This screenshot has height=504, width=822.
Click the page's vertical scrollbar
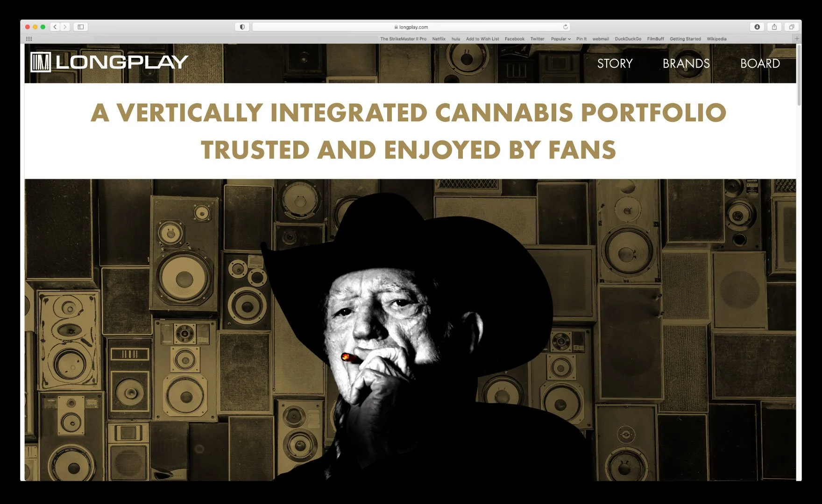pyautogui.click(x=799, y=75)
